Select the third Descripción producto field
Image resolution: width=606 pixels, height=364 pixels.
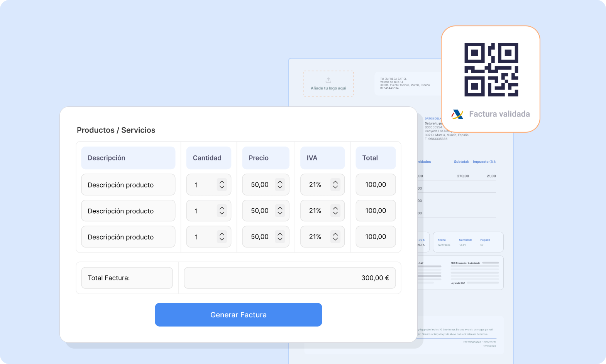click(128, 237)
